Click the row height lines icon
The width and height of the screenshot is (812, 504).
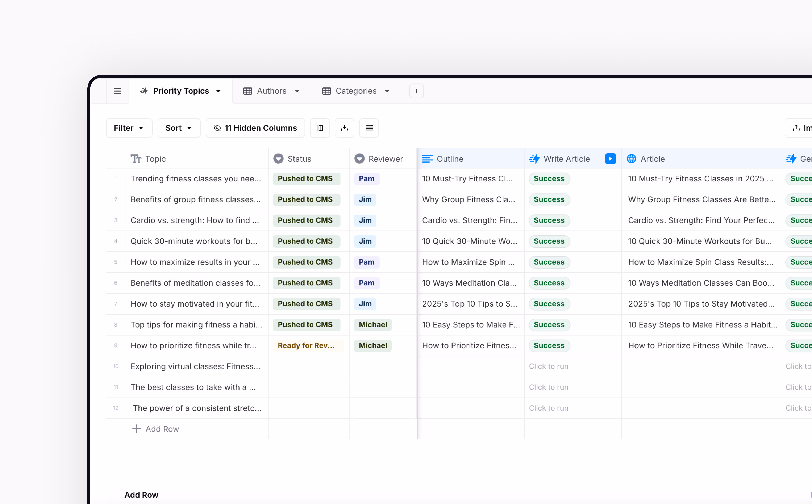[369, 128]
